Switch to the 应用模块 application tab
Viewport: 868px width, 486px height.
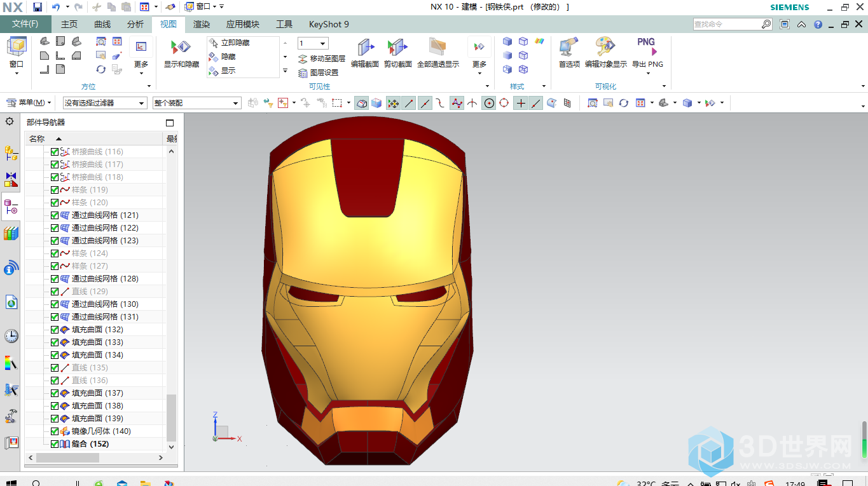243,24
